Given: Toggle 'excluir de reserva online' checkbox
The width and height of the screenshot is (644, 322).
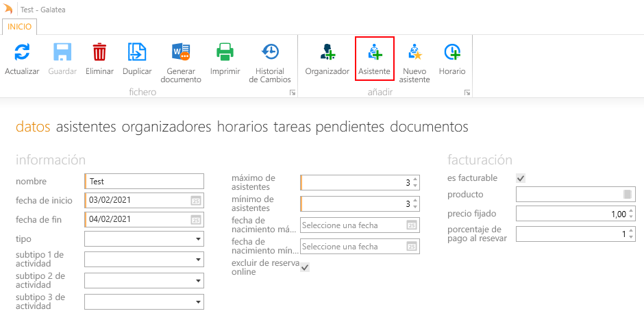Looking at the screenshot, I should tap(305, 267).
